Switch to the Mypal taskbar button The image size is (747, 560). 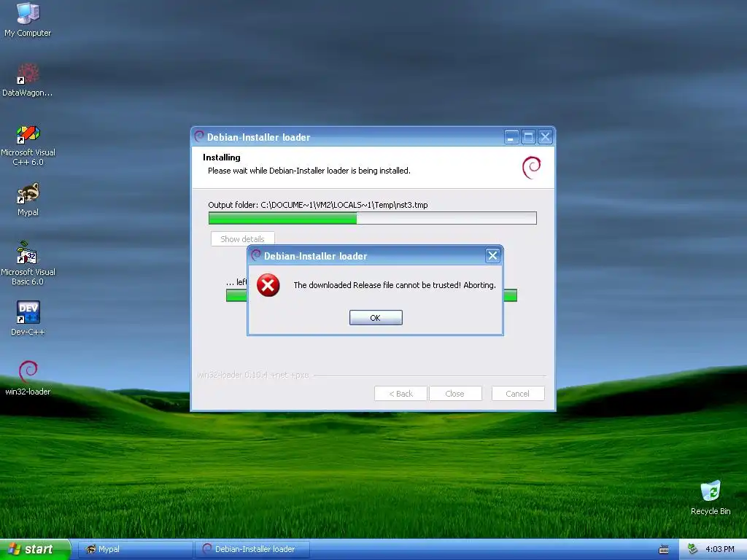pyautogui.click(x=135, y=549)
